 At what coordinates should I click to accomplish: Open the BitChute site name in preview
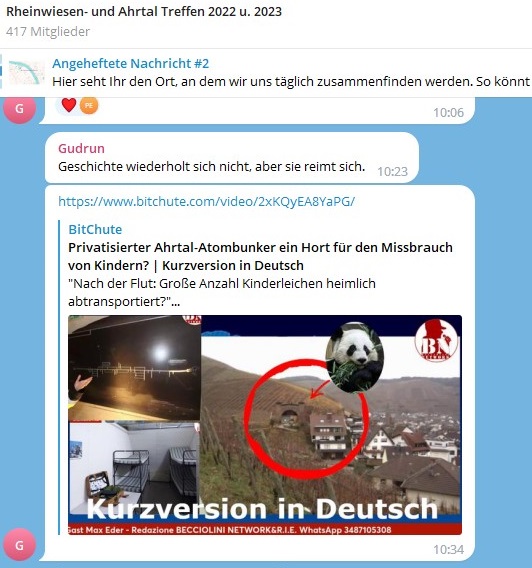click(95, 229)
